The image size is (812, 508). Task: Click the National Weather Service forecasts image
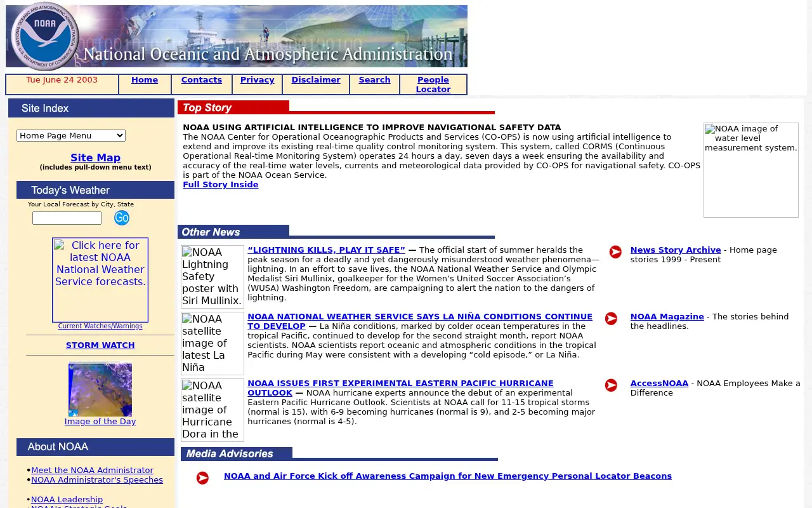pyautogui.click(x=100, y=280)
